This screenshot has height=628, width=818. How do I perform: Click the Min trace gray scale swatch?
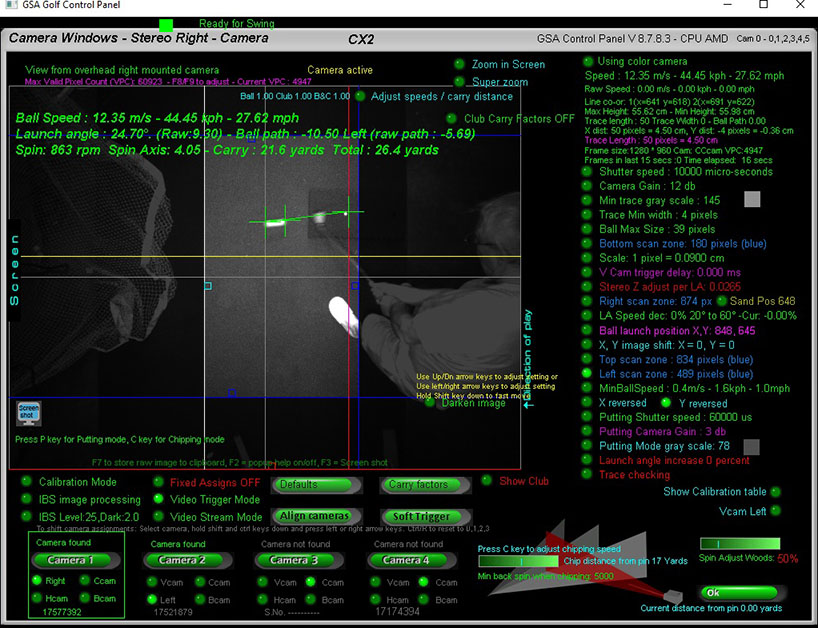(x=752, y=199)
